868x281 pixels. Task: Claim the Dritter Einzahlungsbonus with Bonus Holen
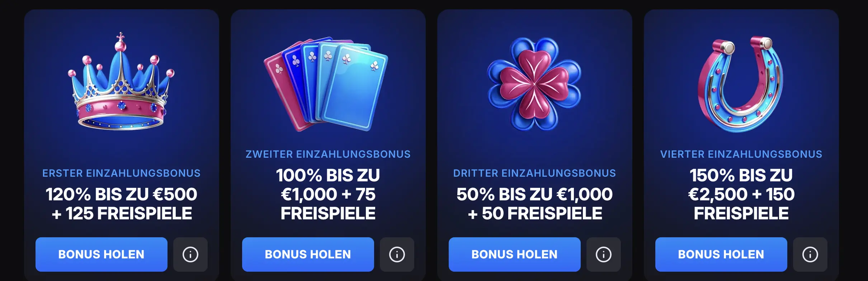(515, 254)
